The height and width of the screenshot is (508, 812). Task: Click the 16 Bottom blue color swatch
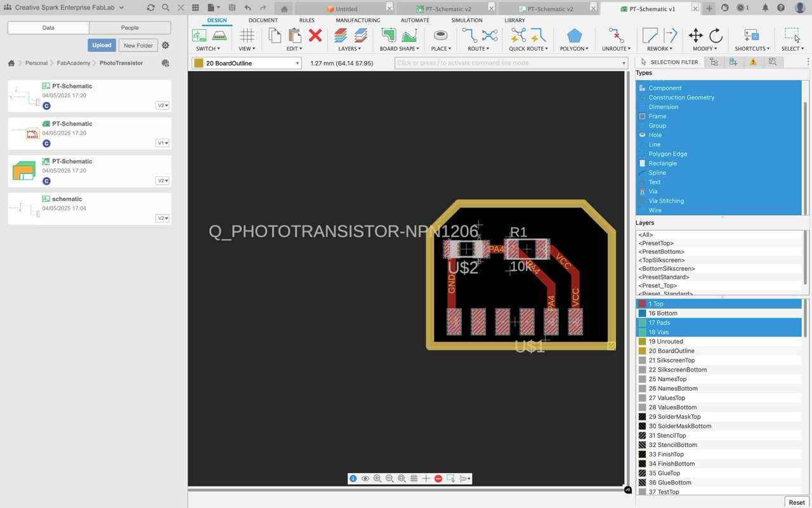pyautogui.click(x=642, y=313)
